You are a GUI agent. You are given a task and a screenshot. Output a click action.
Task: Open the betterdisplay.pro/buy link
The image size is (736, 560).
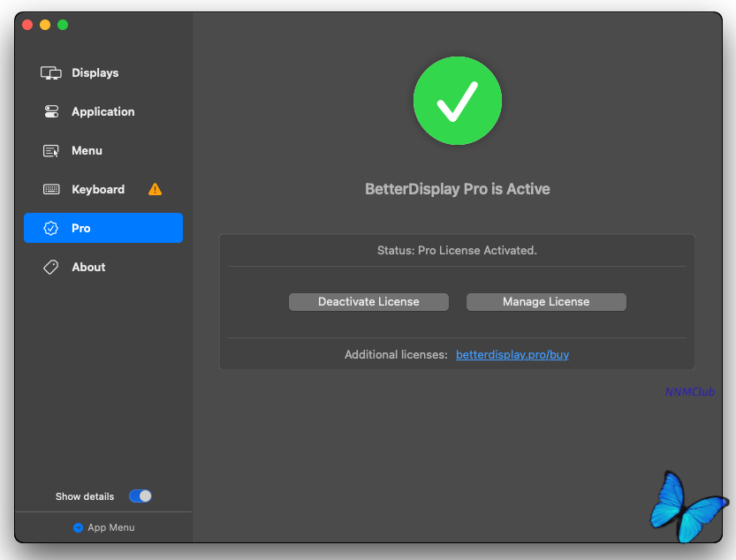pyautogui.click(x=512, y=354)
